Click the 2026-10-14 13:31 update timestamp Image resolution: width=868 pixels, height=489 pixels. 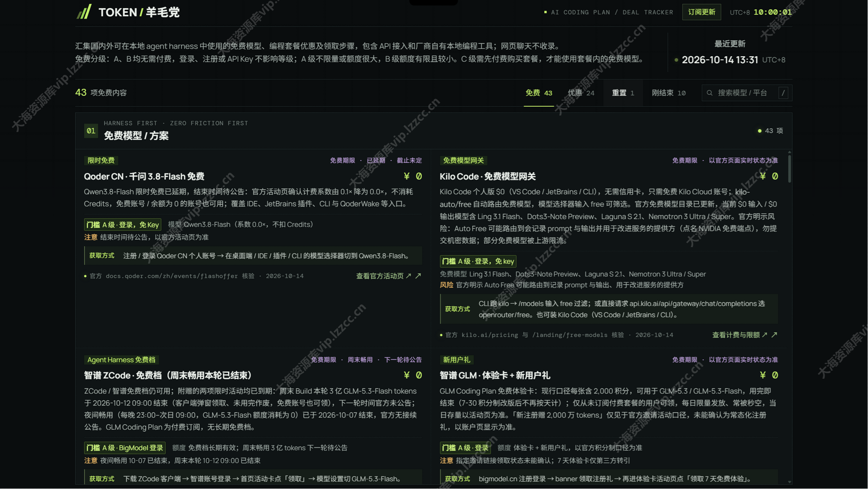point(720,60)
